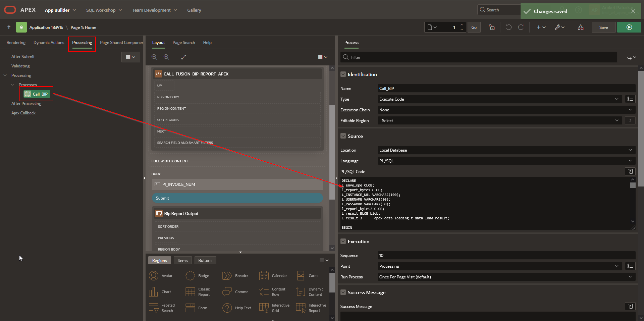644x321 pixels.
Task: Open Point quick pick list icon
Action: (630, 266)
